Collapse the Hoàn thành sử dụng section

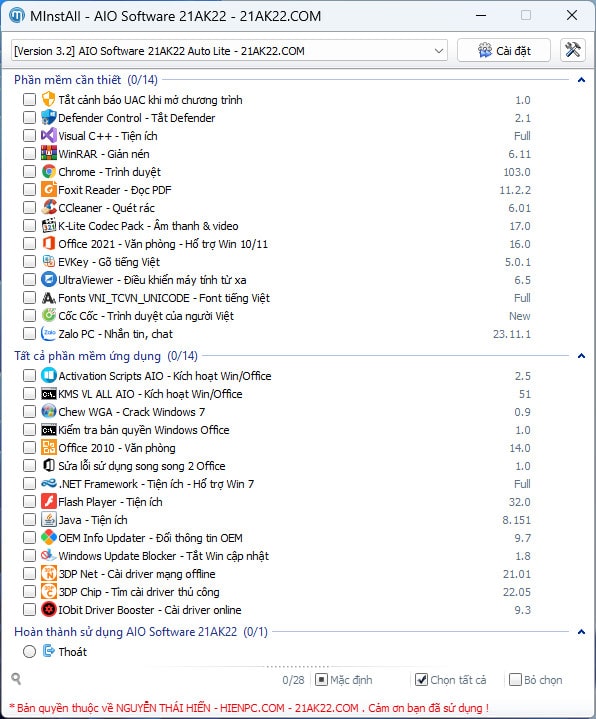pos(581,632)
